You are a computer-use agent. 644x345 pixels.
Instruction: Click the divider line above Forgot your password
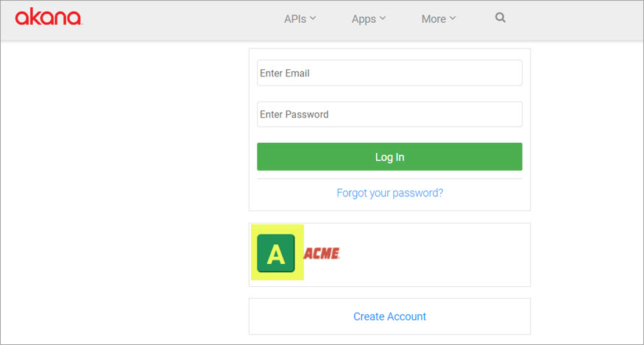coord(390,179)
